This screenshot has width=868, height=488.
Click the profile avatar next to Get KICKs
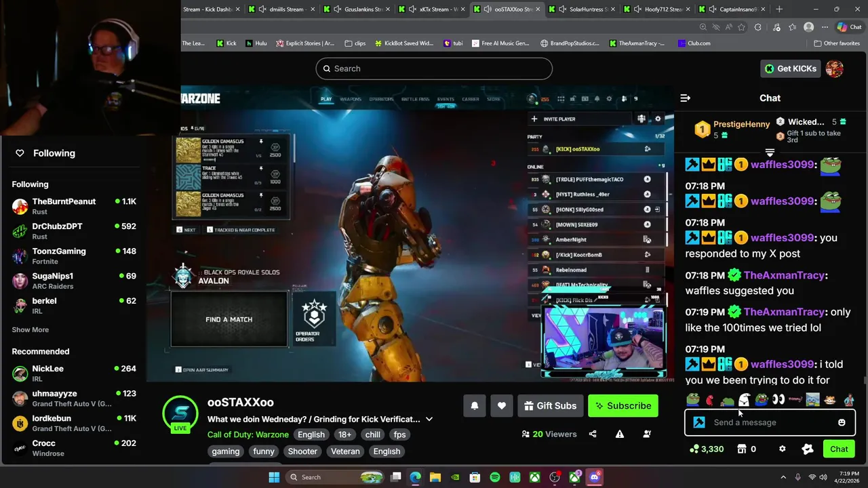pyautogui.click(x=834, y=68)
